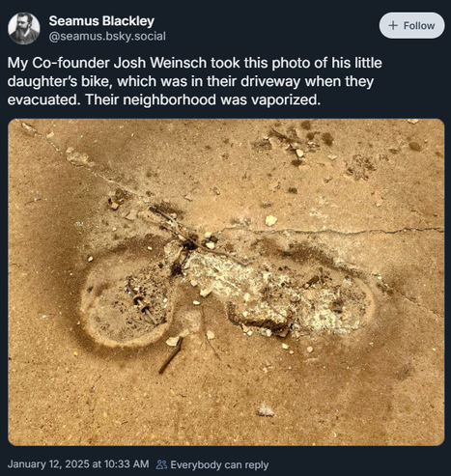The width and height of the screenshot is (451, 476).
Task: Open the burned bike photo
Action: [x=226, y=282]
